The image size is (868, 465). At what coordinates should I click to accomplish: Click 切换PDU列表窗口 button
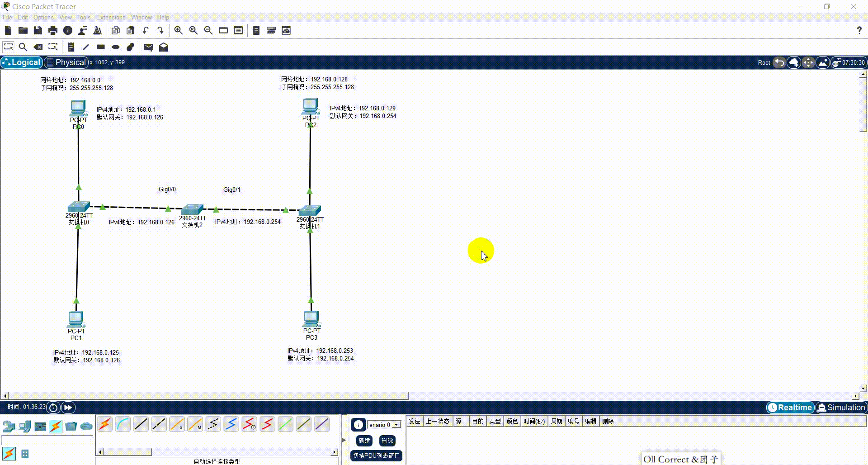(x=376, y=456)
